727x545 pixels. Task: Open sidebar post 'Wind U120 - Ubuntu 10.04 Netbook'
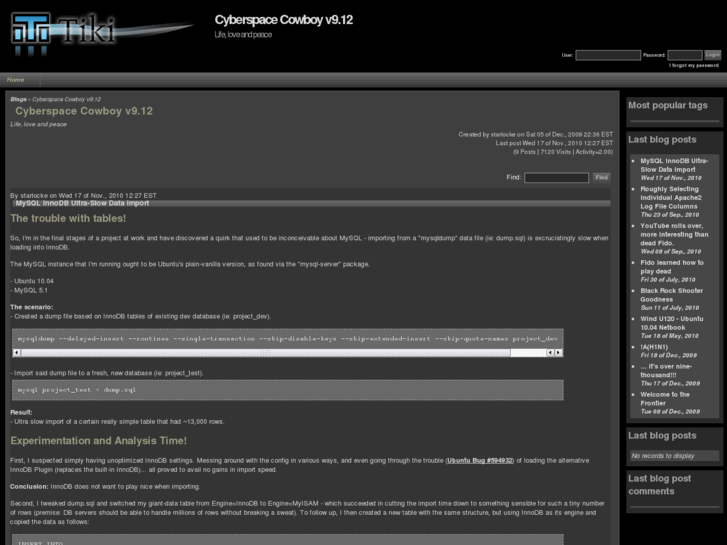coord(672,323)
